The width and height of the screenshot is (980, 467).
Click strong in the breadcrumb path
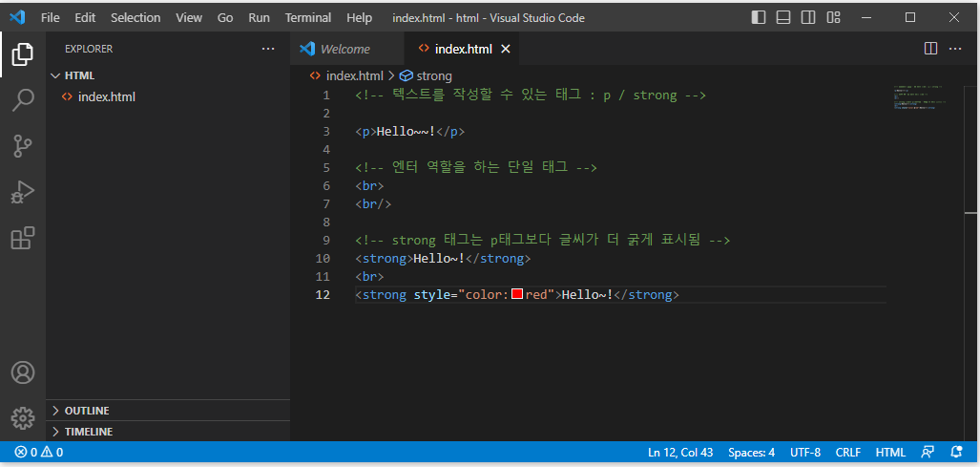coord(434,76)
